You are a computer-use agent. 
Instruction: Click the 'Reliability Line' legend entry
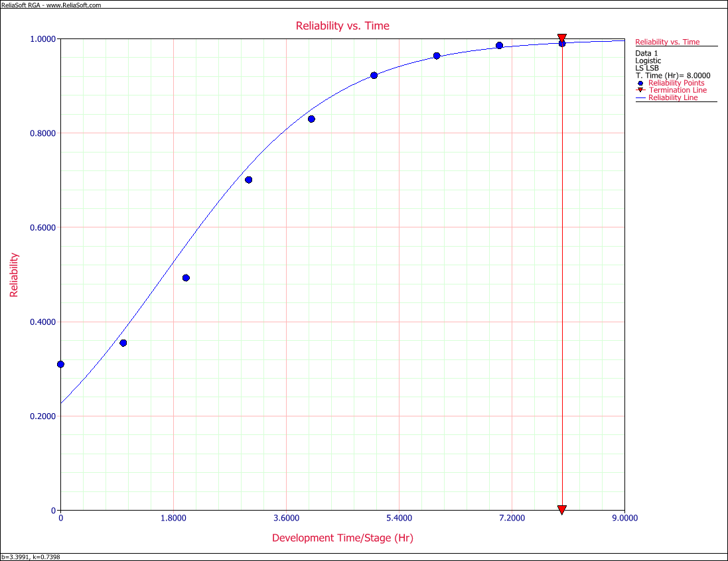point(673,97)
